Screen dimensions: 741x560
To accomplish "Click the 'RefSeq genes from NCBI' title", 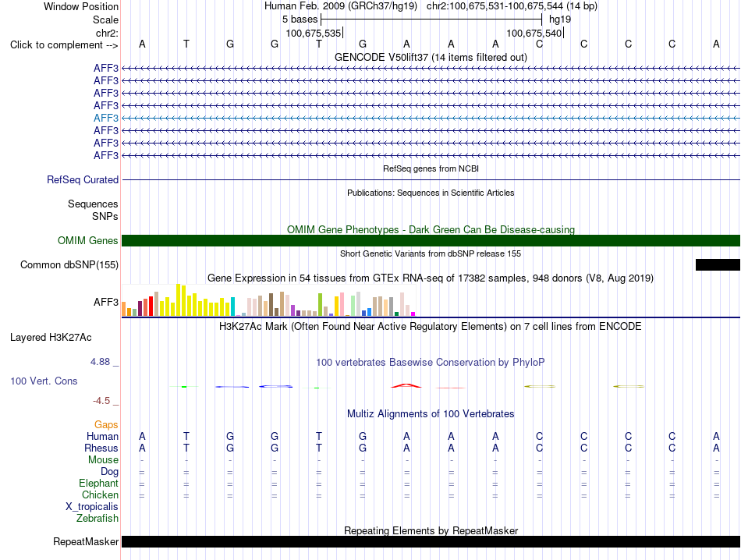I will tap(431, 168).
